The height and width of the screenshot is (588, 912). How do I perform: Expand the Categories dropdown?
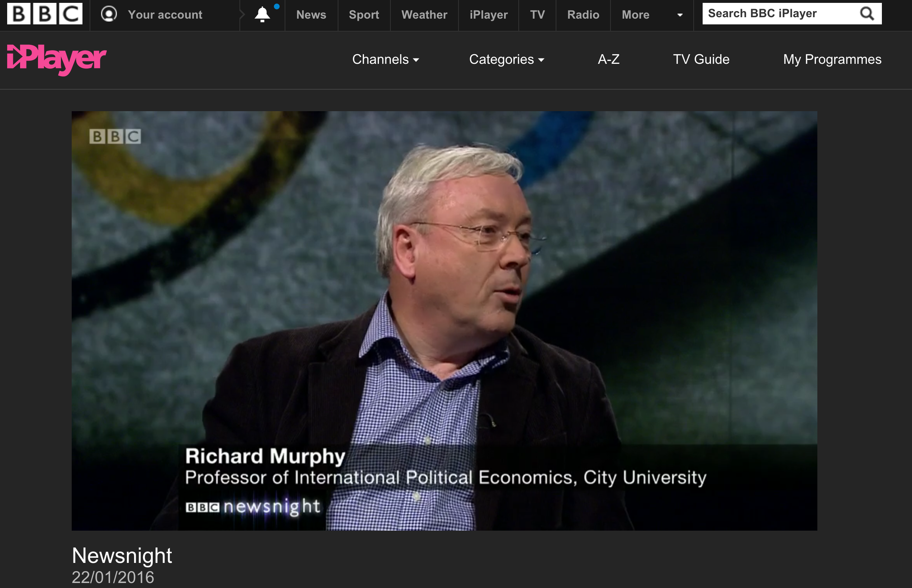(506, 60)
